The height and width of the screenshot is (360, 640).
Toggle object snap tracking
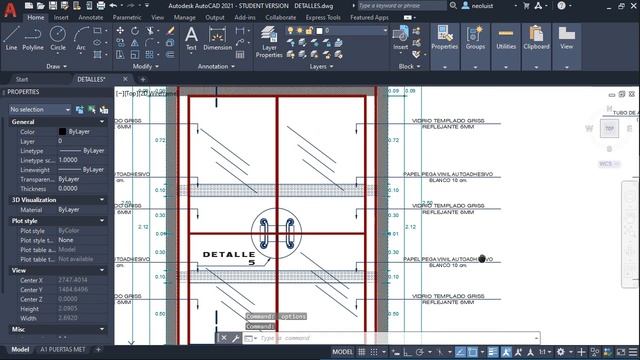(x=460, y=352)
